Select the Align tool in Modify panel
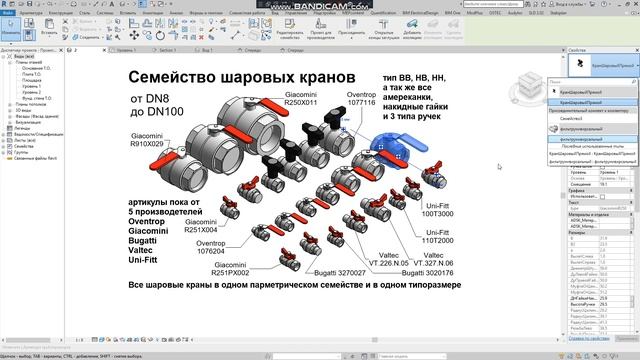 (x=134, y=23)
